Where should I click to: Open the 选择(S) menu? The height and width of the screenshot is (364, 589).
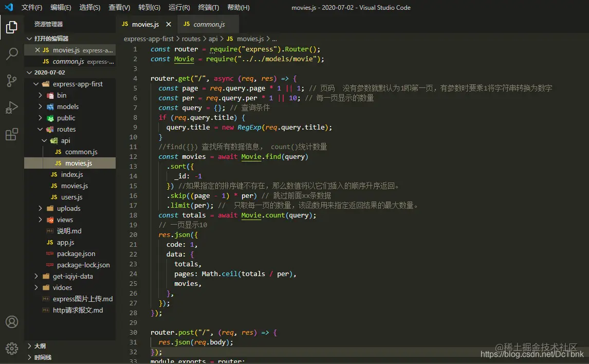pos(90,7)
